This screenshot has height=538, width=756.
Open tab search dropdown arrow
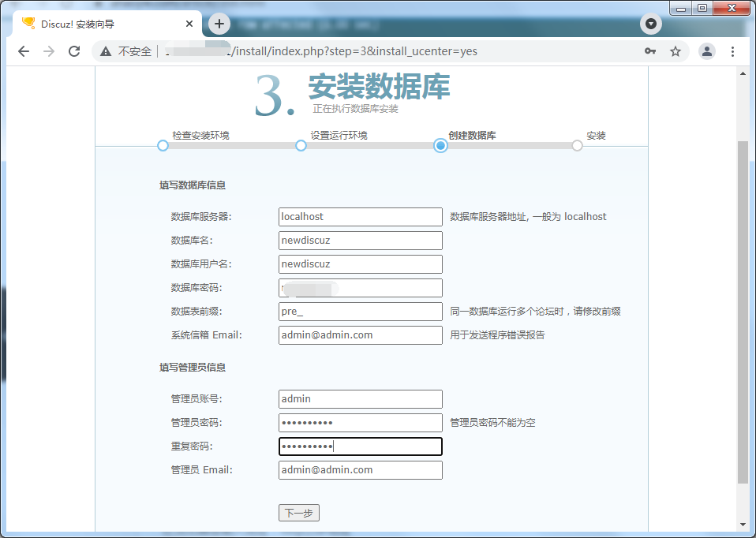[650, 24]
